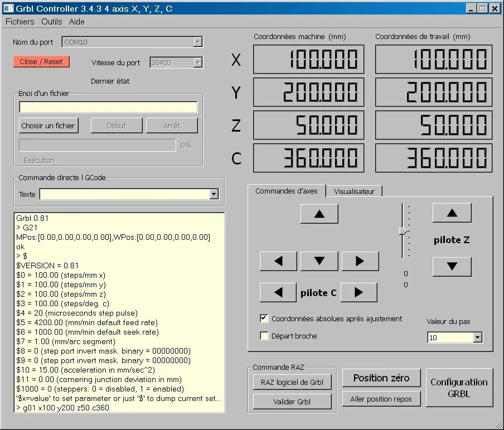Screen dimensions: 504x430
Task: Raise pilote Z with up arrow
Action: pos(452,212)
